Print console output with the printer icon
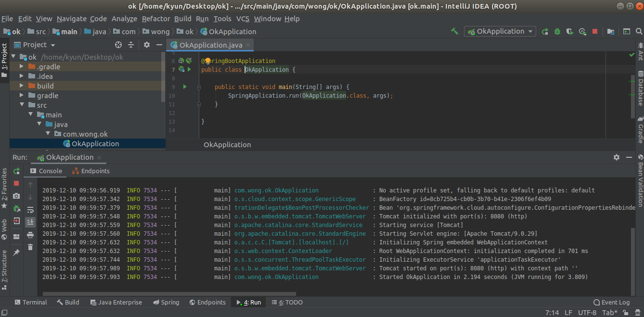The width and height of the screenshot is (644, 317). (x=30, y=235)
